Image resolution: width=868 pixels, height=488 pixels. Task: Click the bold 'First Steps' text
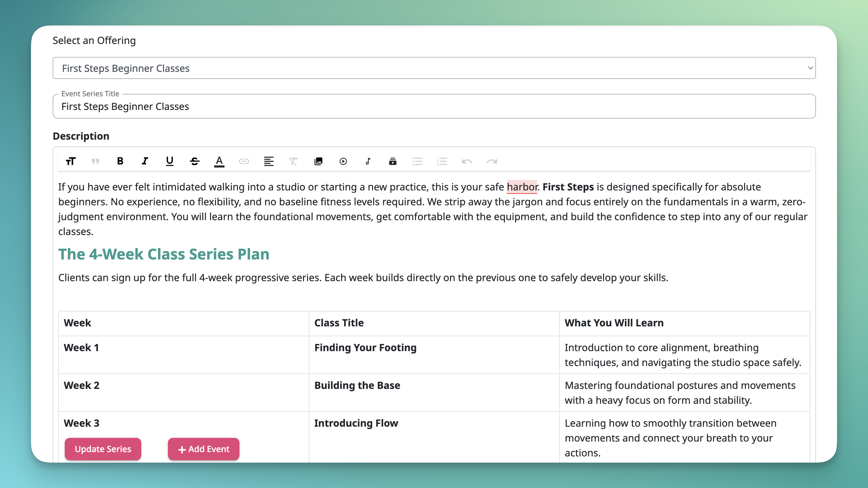tap(568, 187)
